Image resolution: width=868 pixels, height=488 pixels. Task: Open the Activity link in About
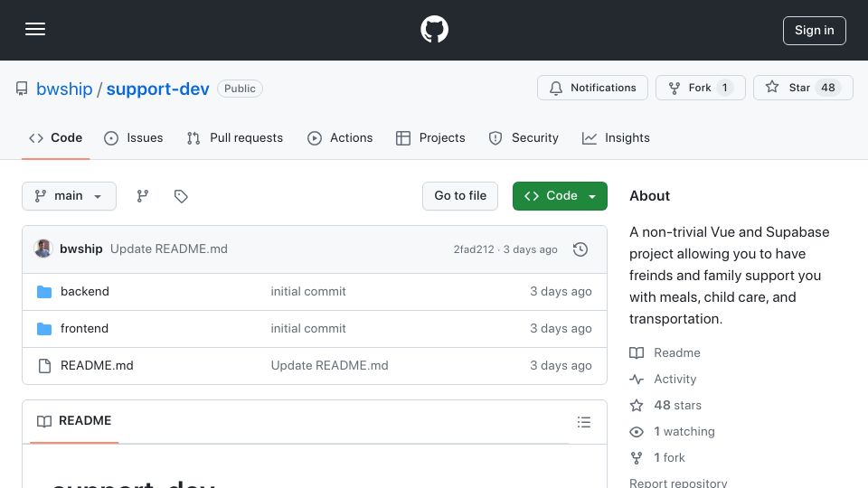pyautogui.click(x=663, y=379)
